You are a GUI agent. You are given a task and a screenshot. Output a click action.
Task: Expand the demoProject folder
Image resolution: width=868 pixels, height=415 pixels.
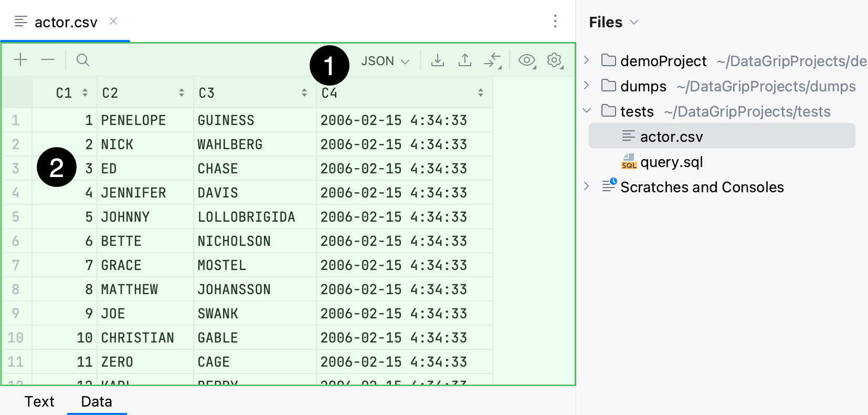point(587,60)
